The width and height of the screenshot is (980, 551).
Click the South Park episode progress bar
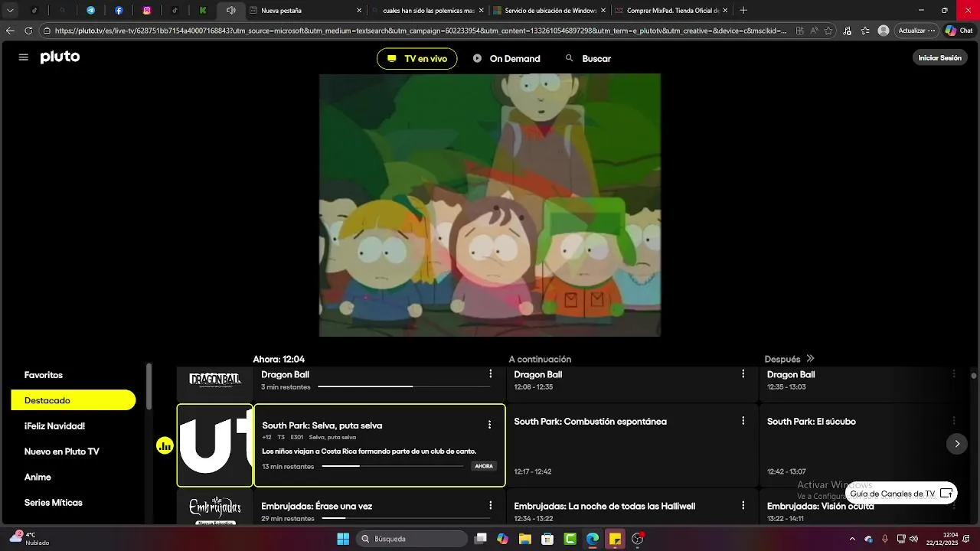pos(393,466)
